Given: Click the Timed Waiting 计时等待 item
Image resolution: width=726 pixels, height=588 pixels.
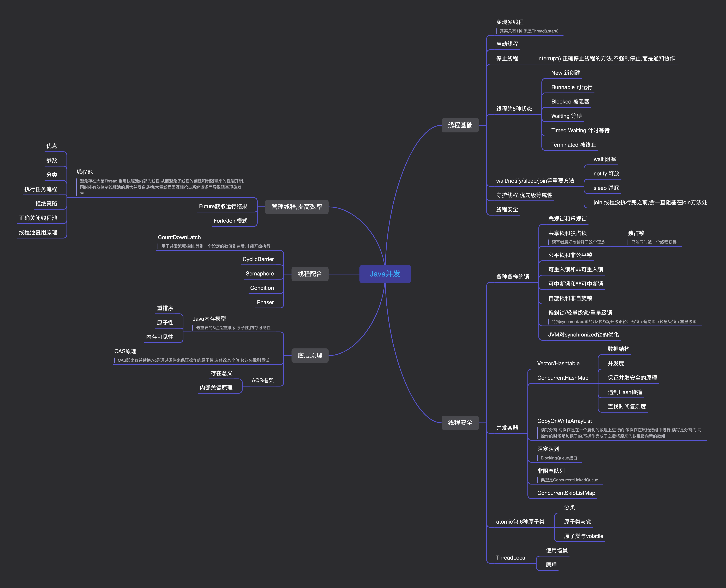Looking at the screenshot, I should pos(580,130).
